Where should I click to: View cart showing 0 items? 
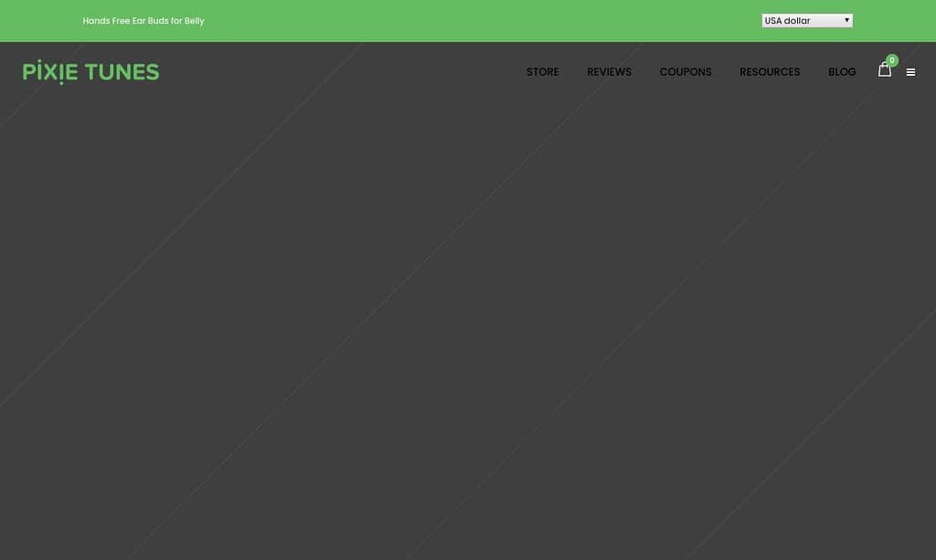pos(885,69)
